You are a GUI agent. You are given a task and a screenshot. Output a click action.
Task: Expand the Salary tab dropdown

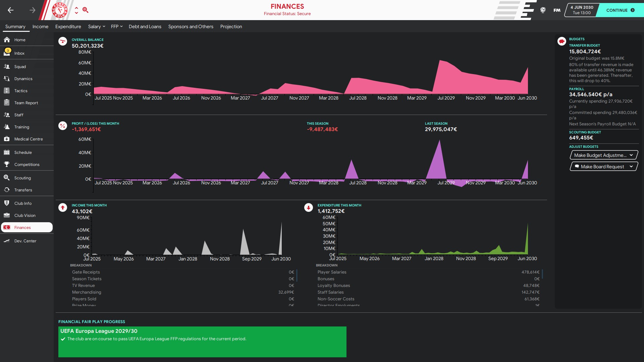click(x=97, y=26)
